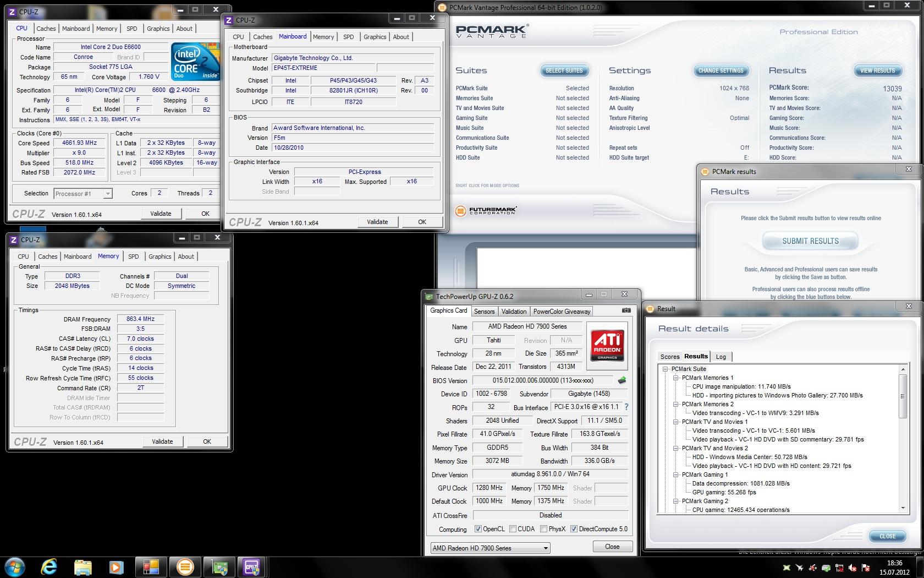Toggle the PhysX checkbox in GPU-Z
The width and height of the screenshot is (924, 578).
pos(543,529)
